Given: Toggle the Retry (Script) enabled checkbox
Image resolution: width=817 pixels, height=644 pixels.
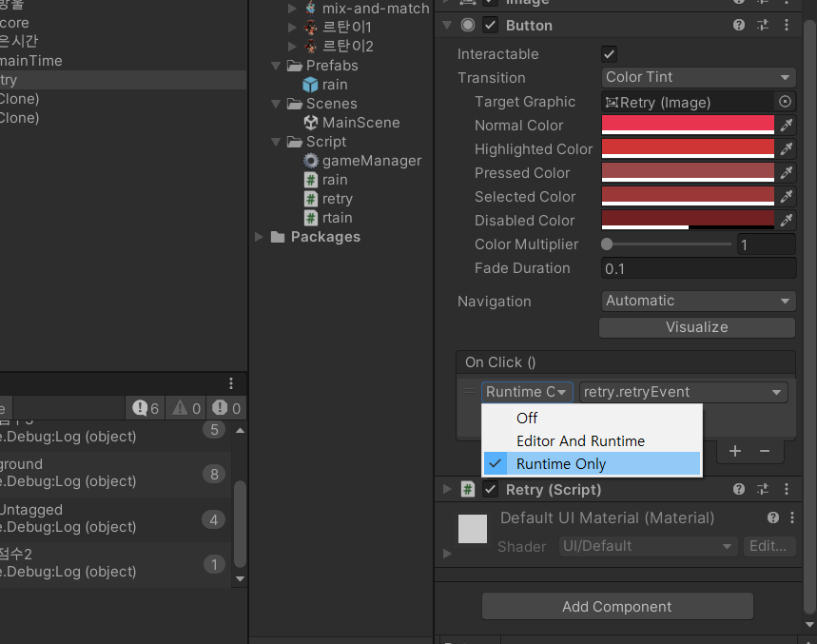Looking at the screenshot, I should click(491, 489).
